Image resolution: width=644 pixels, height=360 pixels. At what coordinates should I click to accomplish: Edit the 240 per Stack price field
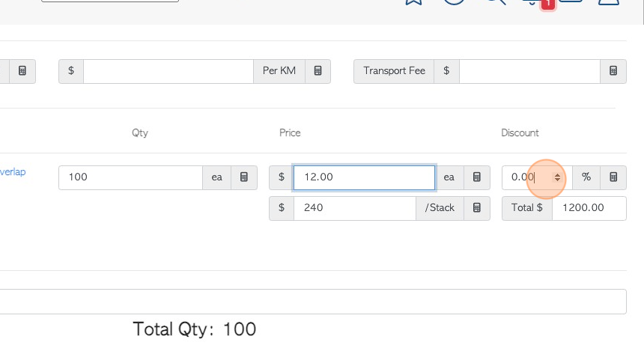355,208
